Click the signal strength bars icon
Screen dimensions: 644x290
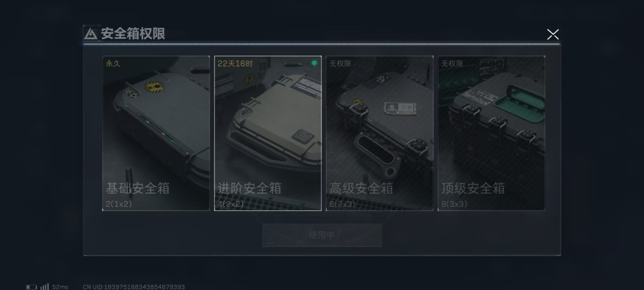click(x=45, y=287)
